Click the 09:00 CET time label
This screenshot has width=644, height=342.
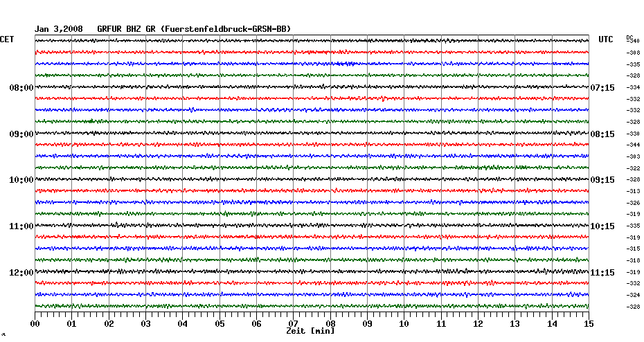21,134
